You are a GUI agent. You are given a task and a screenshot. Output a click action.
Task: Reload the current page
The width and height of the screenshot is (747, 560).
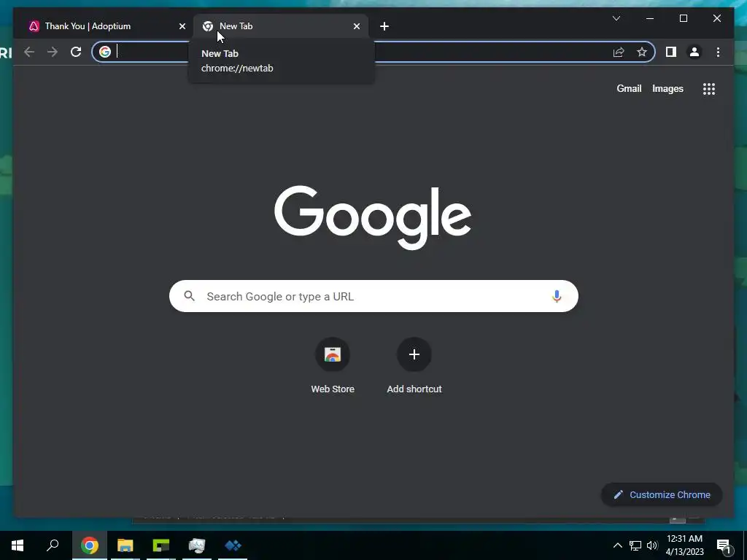point(76,52)
